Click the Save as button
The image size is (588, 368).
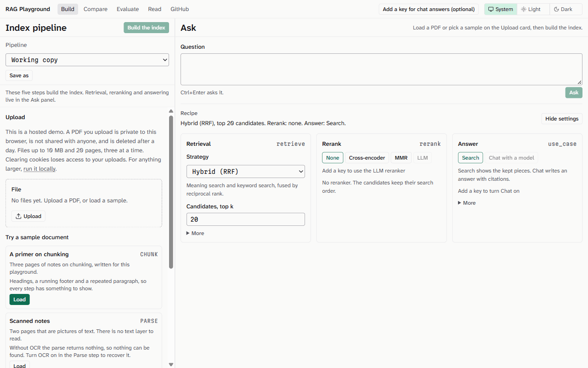[x=19, y=75]
